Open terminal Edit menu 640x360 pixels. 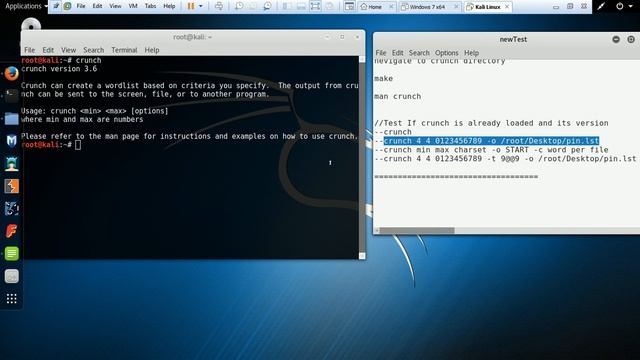pyautogui.click(x=48, y=50)
